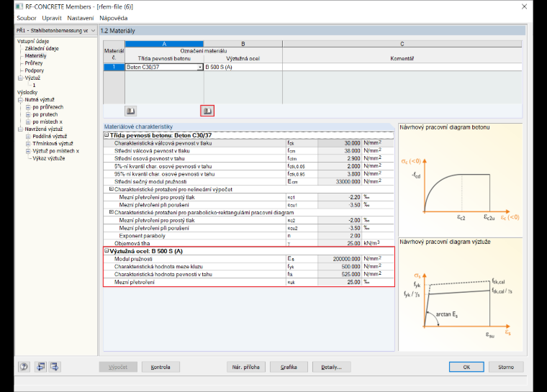The width and height of the screenshot is (547, 392).
Task: Collapse nelineární výpočet strain group
Action: 112,189
